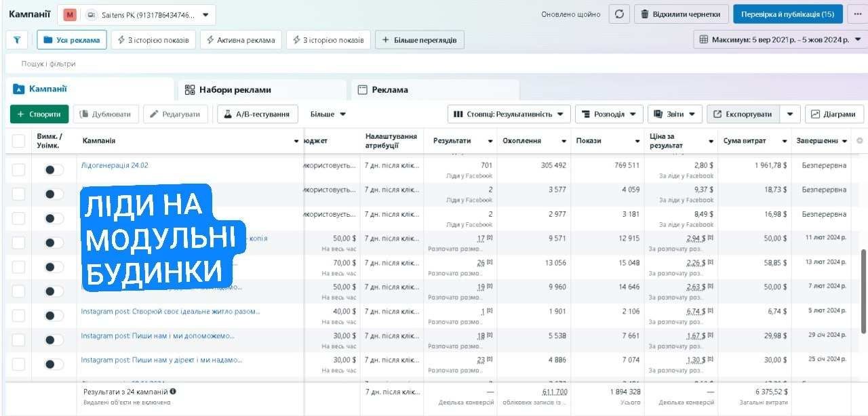Screen dimensions: 868x416
Task: Toggle the Лідогенерація 24.02 campaign switch
Action: pyautogui.click(x=54, y=169)
